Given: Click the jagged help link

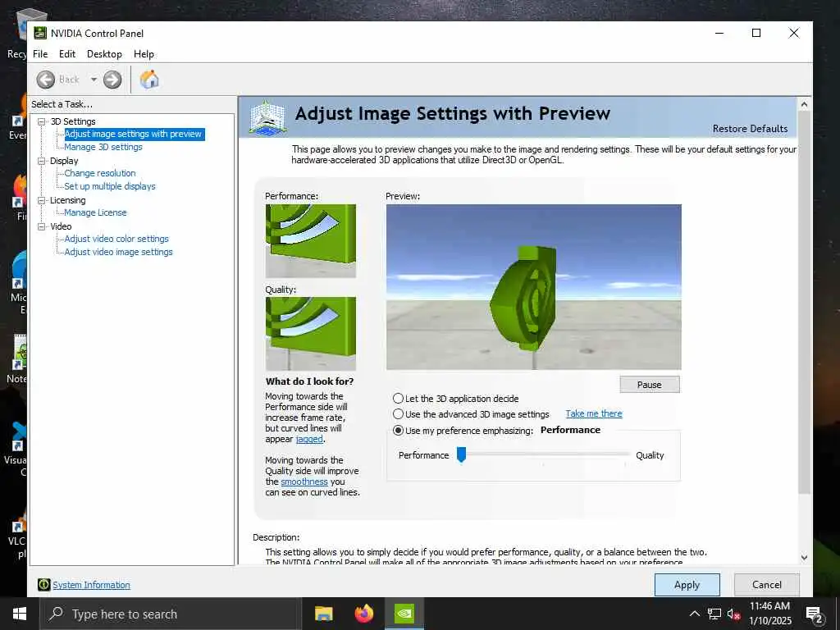Looking at the screenshot, I should [x=309, y=439].
